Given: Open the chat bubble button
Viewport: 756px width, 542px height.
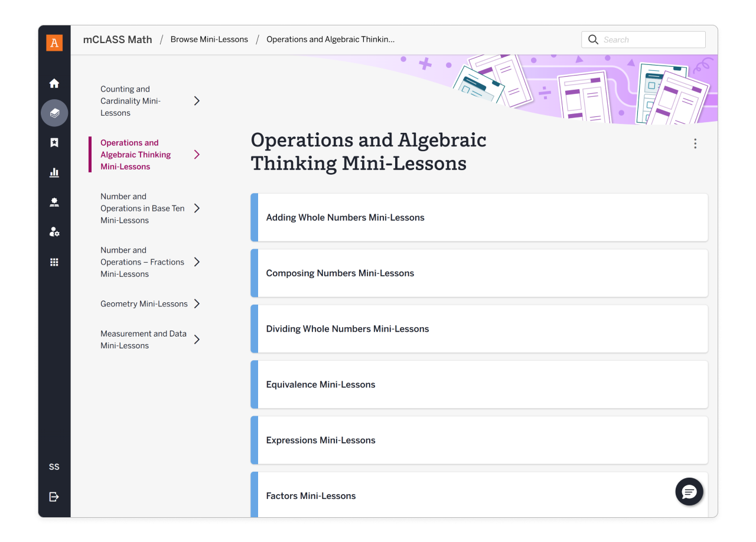Looking at the screenshot, I should pos(689,491).
